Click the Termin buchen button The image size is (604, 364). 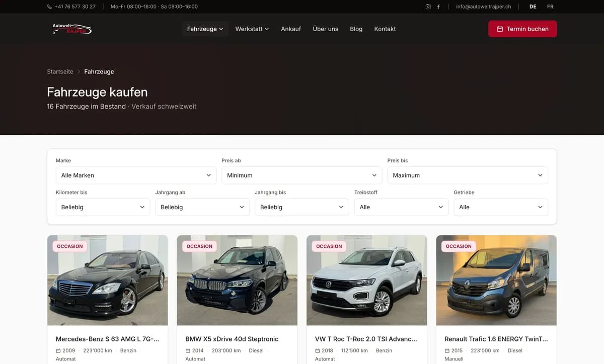[x=522, y=29]
